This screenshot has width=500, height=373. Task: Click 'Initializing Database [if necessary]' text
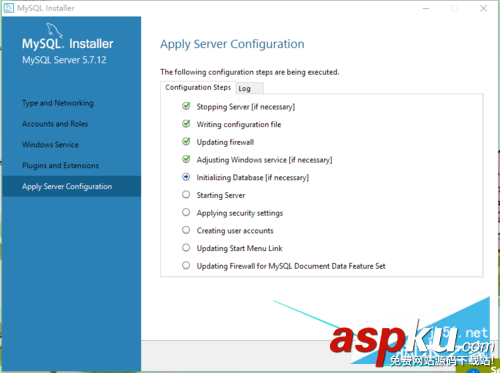click(253, 177)
